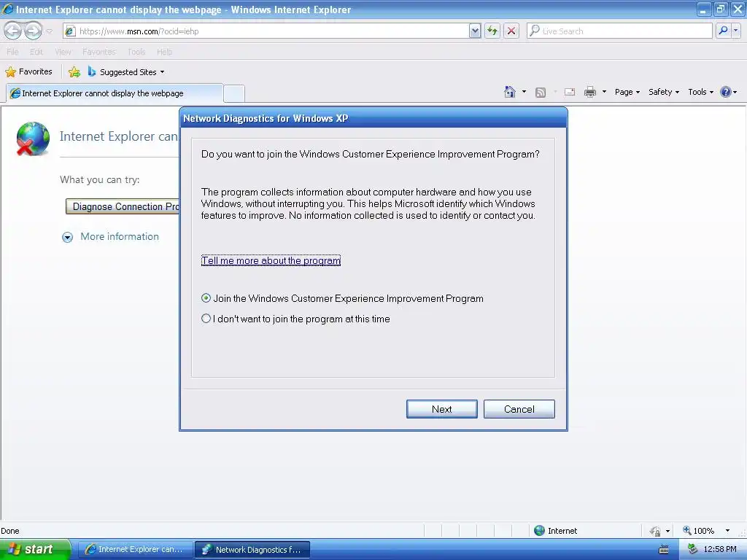Open the Edit menu
This screenshot has height=560, width=747.
[x=36, y=52]
